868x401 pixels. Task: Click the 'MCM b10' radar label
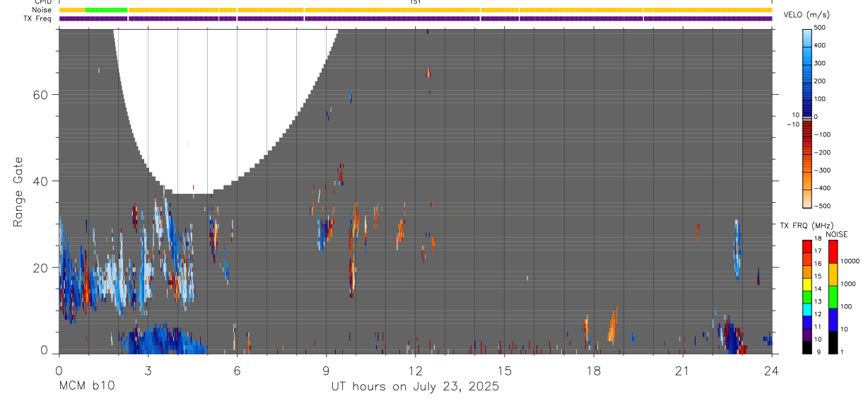[86, 386]
